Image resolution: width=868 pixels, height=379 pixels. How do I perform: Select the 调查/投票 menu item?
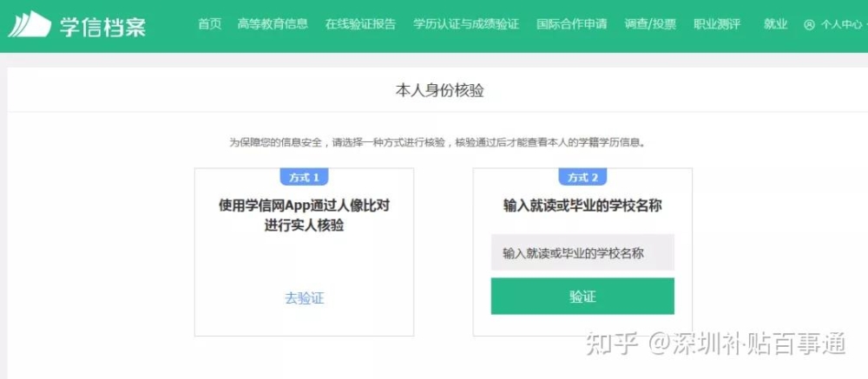pos(650,23)
